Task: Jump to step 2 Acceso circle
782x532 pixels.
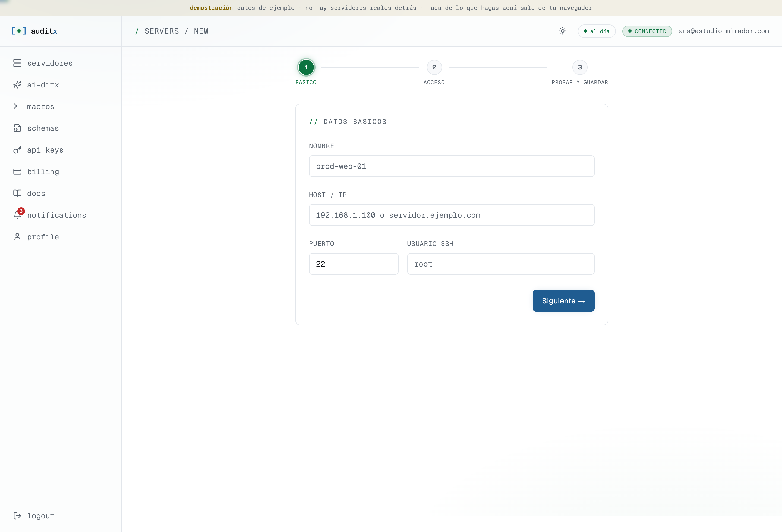Action: (x=434, y=67)
